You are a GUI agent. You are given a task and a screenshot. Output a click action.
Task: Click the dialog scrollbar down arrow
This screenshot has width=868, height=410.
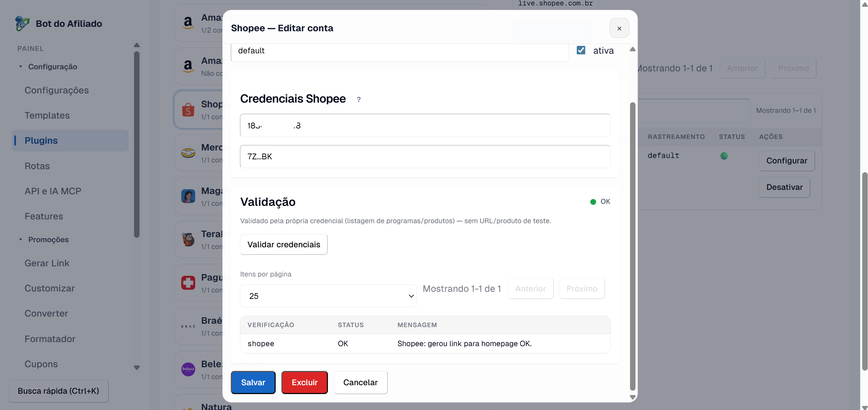coord(632,397)
